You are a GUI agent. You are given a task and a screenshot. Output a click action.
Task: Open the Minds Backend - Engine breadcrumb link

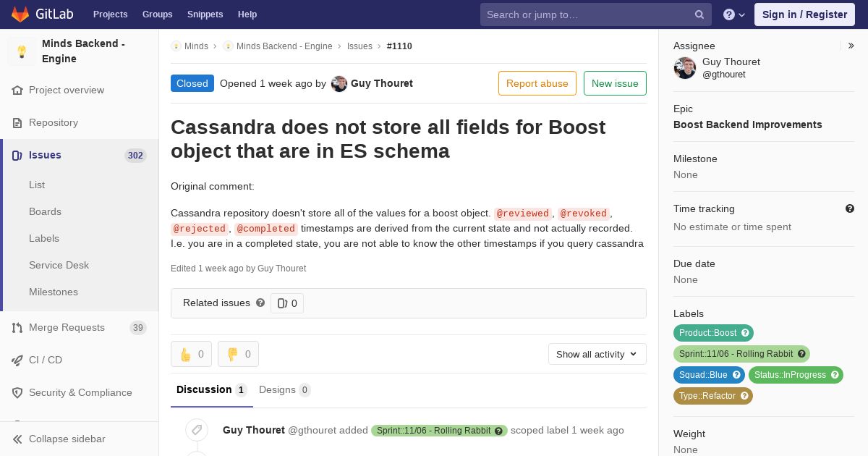pos(284,46)
